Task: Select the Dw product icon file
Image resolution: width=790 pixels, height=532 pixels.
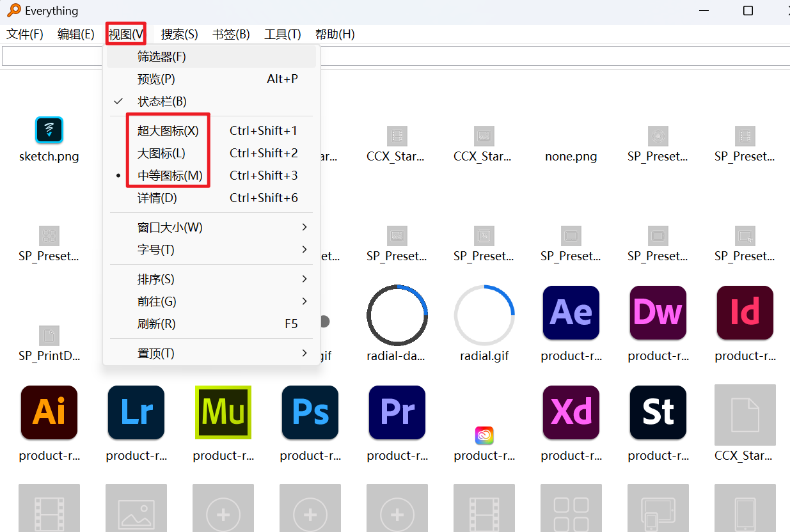Action: [658, 313]
